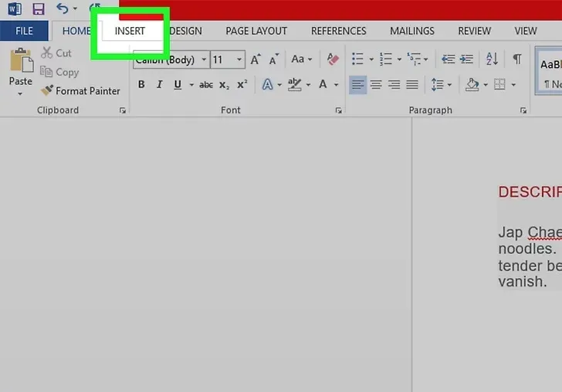This screenshot has height=392, width=562.
Task: Click the Undo arrow icon
Action: 63,8
